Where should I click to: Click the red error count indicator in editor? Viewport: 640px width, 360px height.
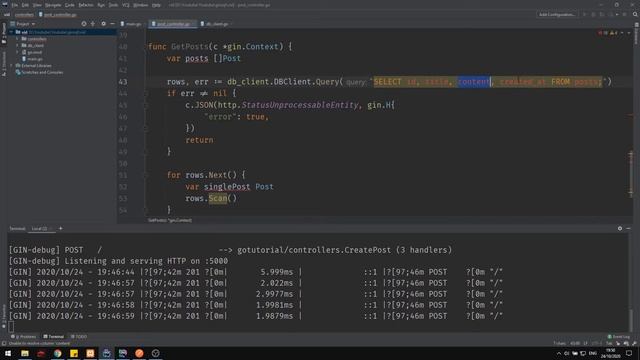[x=602, y=33]
